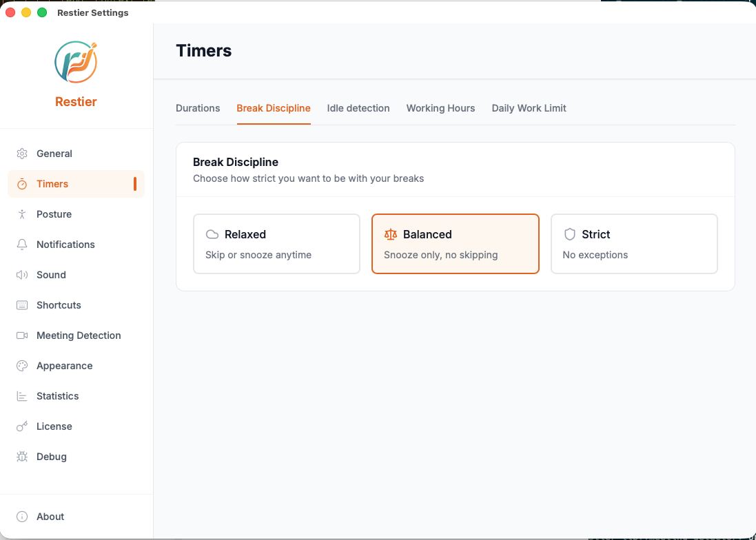Click the Notifications bell icon
The height and width of the screenshot is (540, 756).
tap(21, 245)
